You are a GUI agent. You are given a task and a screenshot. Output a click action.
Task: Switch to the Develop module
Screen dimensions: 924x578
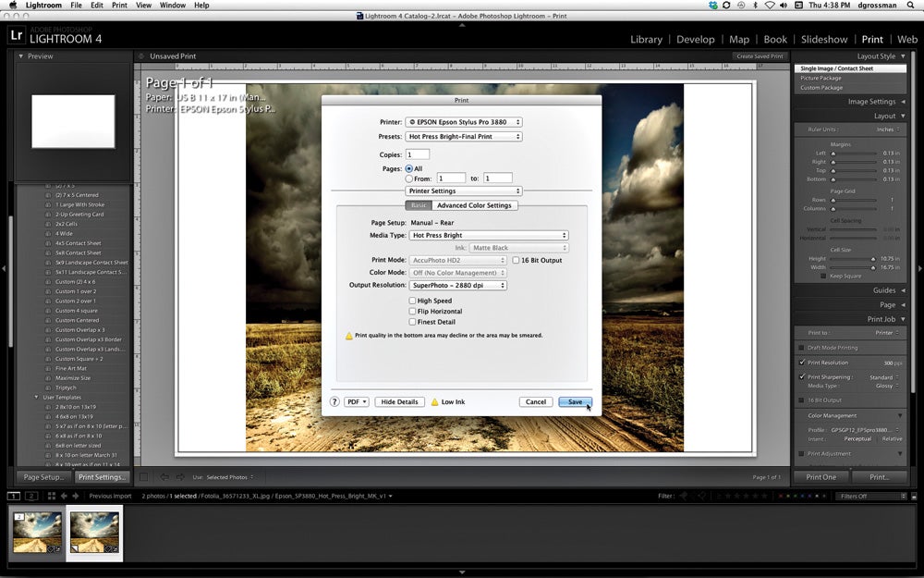pyautogui.click(x=696, y=40)
